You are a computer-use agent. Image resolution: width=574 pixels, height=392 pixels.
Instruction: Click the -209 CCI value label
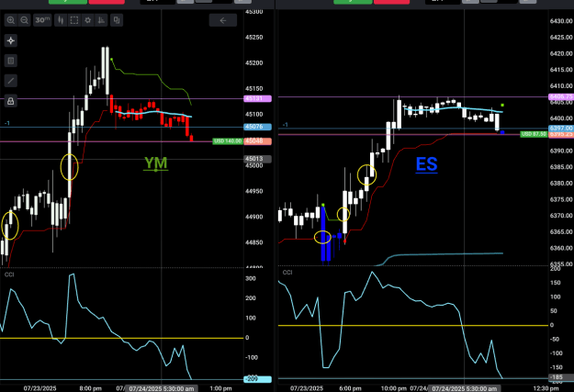(x=258, y=379)
